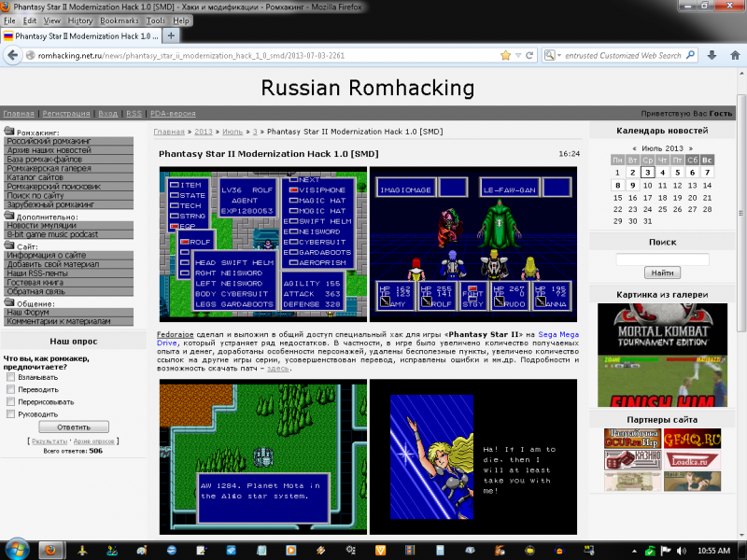Open the Архив опросов link

tap(94, 441)
